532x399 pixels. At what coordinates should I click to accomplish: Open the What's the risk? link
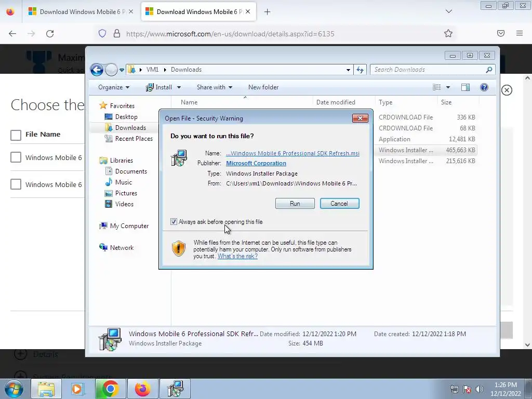click(237, 256)
